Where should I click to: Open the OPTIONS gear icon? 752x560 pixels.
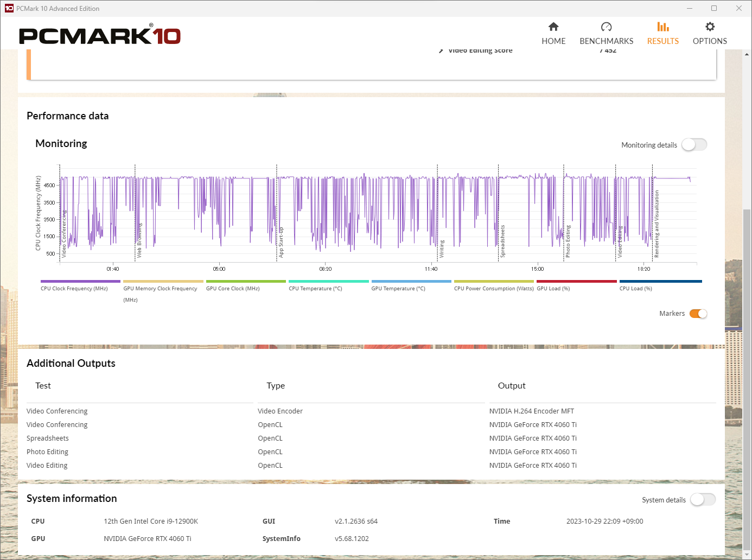[x=710, y=27]
